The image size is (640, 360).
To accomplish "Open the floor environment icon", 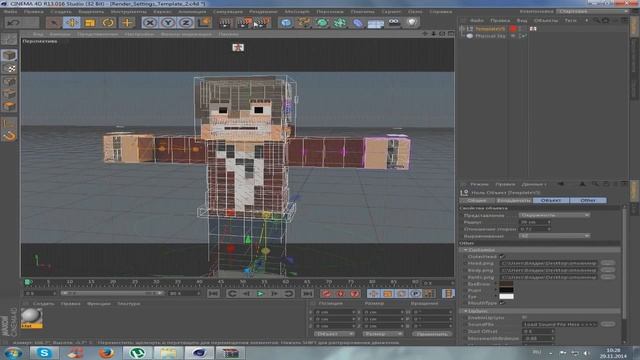I will [376, 23].
